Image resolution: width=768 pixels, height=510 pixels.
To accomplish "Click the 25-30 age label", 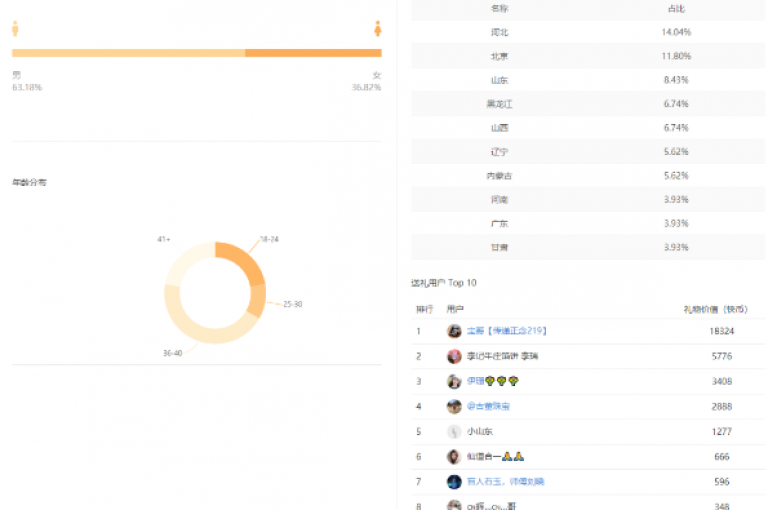I will (x=292, y=304).
